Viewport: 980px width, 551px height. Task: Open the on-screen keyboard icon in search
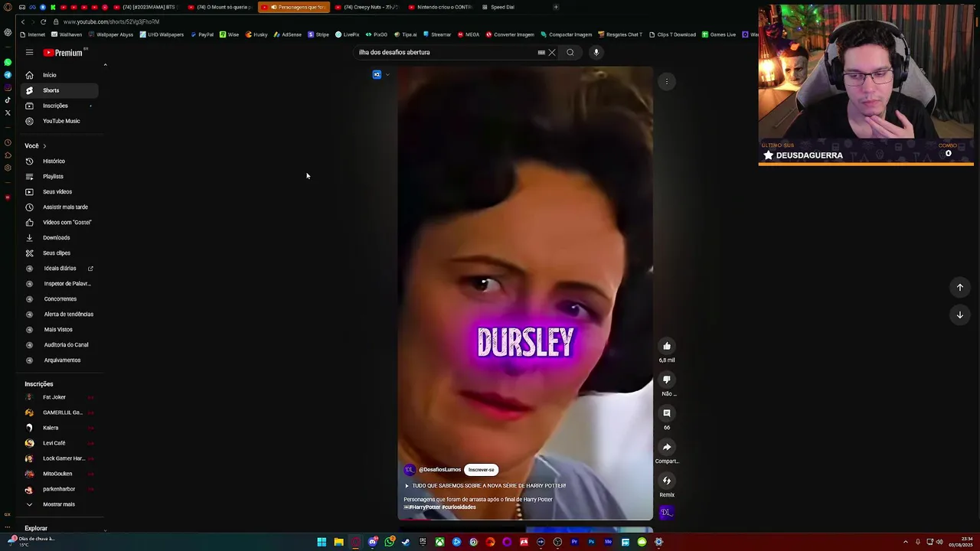(x=541, y=52)
